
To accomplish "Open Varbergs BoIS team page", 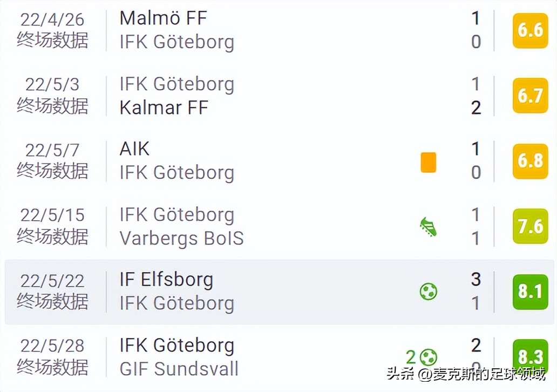I will (x=181, y=238).
